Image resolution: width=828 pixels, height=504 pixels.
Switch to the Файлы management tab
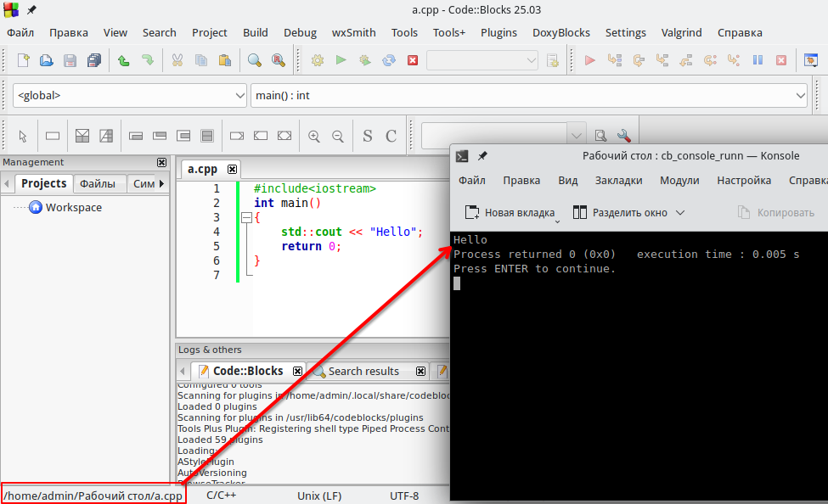(98, 183)
